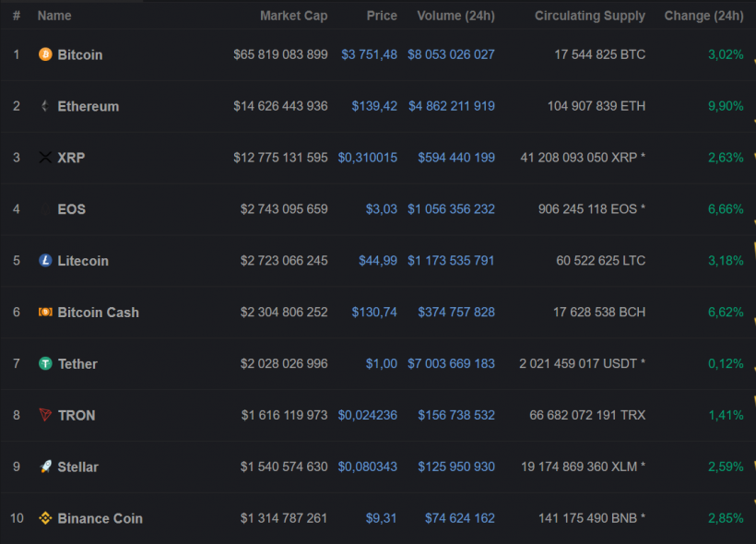Click the Binance Coin logo icon
Screen dimensions: 756x544
pos(45,519)
